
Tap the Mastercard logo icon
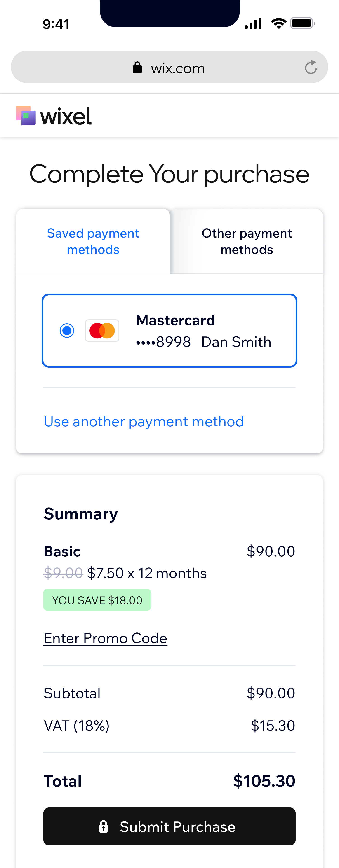coord(102,331)
